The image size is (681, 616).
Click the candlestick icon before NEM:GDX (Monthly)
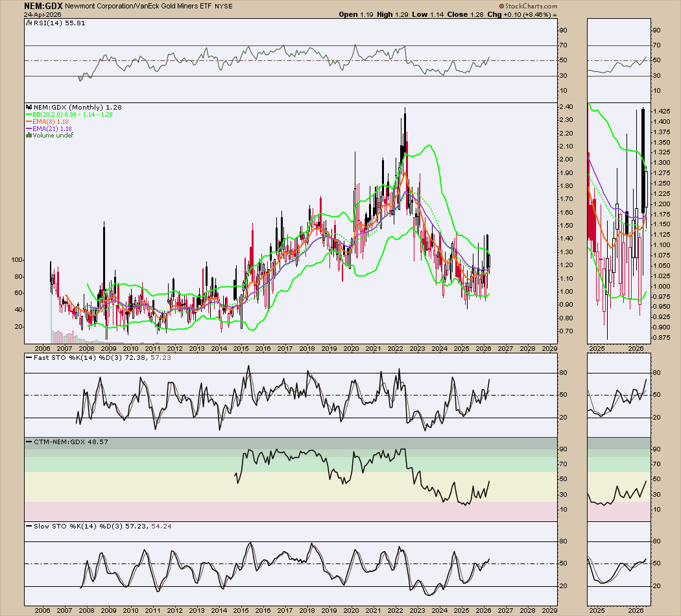click(29, 107)
